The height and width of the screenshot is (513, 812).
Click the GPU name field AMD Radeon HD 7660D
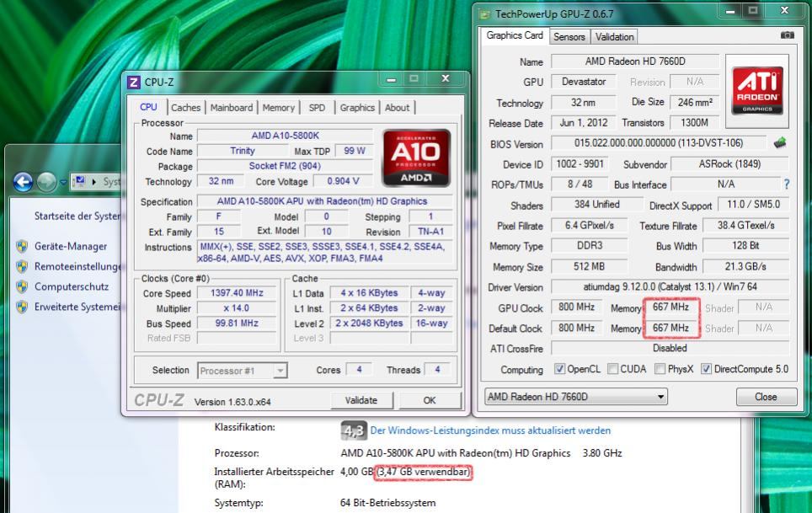tap(635, 61)
